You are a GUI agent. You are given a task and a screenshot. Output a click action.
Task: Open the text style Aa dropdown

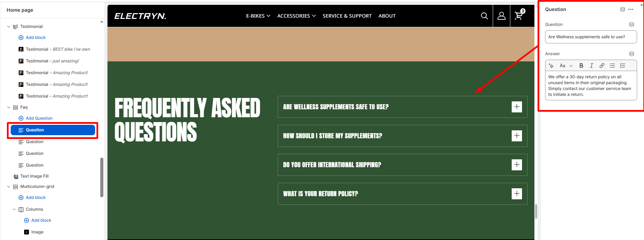(566, 66)
